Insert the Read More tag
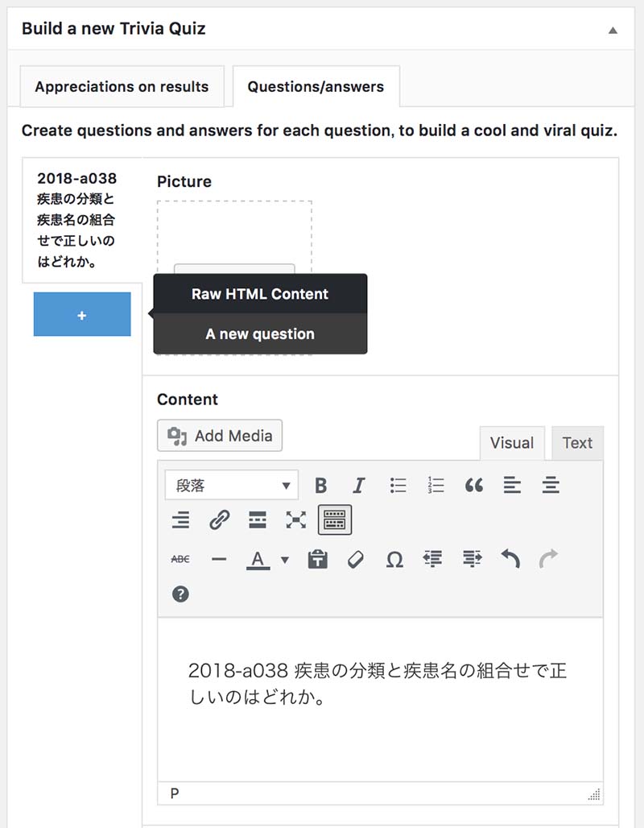The width and height of the screenshot is (644, 828). 258,520
